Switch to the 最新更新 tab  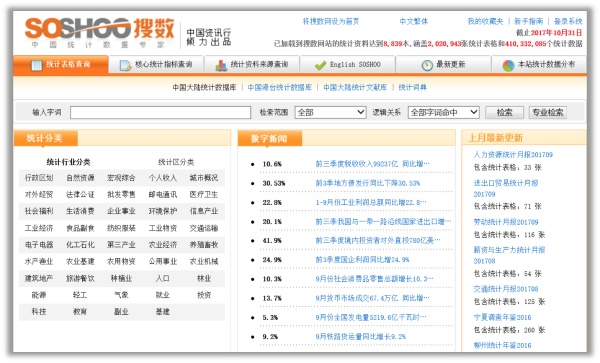[443, 65]
